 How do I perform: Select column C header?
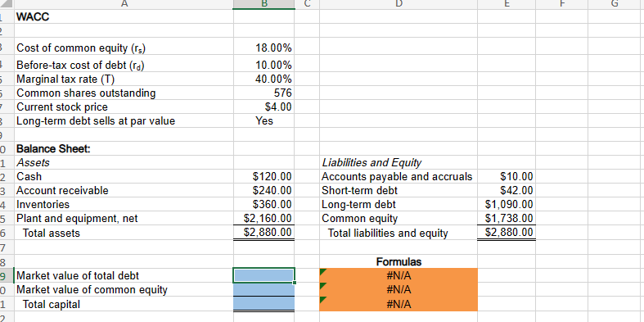[307, 4]
